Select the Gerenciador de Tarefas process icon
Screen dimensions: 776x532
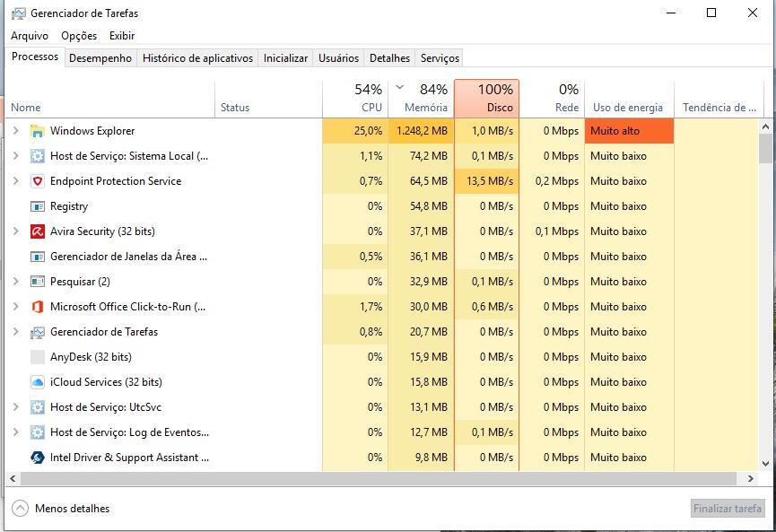pos(37,332)
